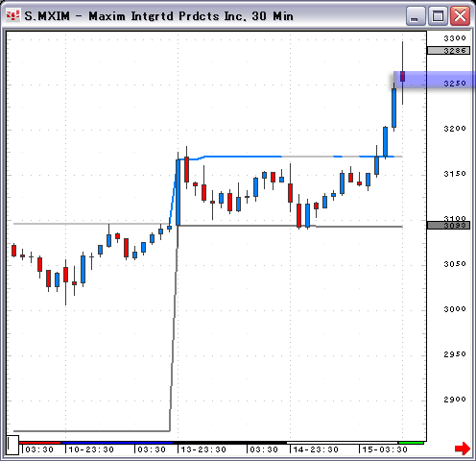Close the S.MXIM chart window
This screenshot has width=476, height=461.
(x=460, y=15)
